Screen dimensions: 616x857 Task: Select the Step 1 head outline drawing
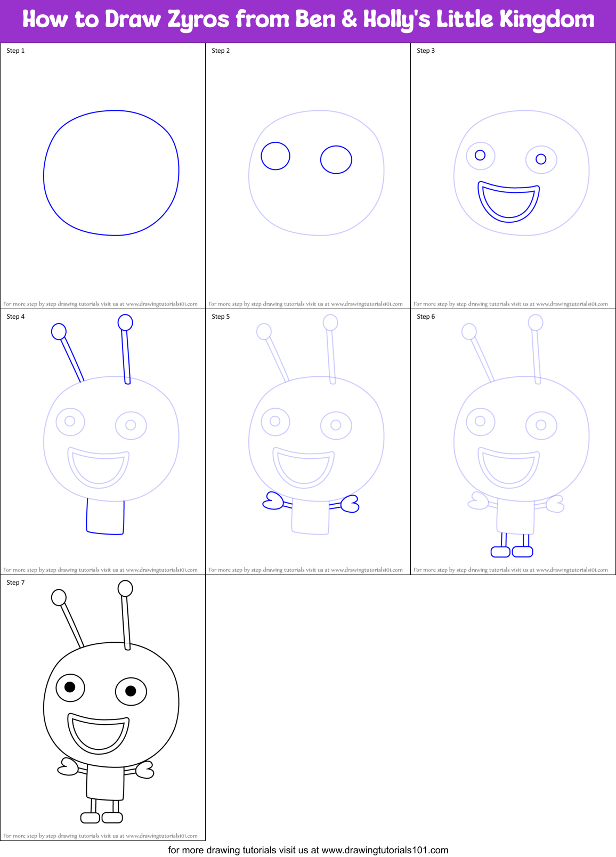(111, 173)
